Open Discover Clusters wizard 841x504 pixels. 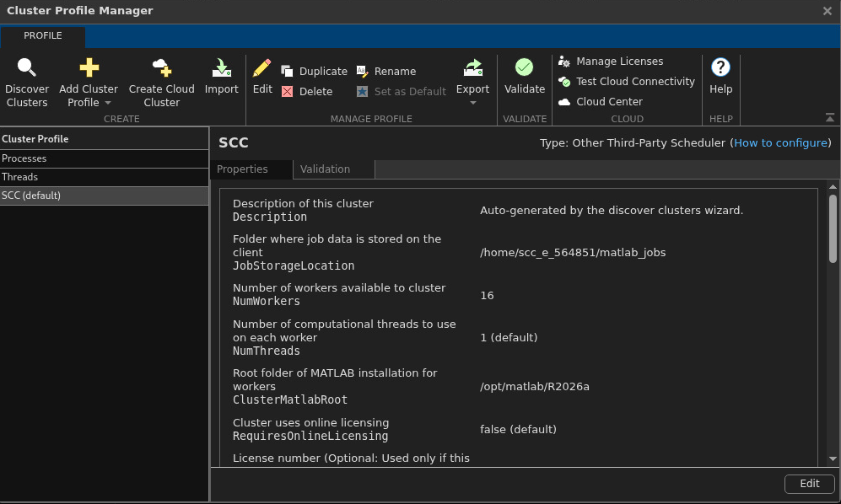[26, 83]
